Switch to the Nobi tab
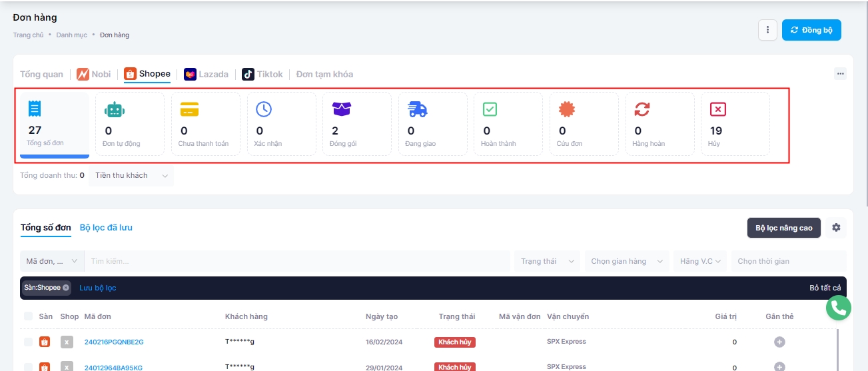This screenshot has width=868, height=371. tap(93, 74)
